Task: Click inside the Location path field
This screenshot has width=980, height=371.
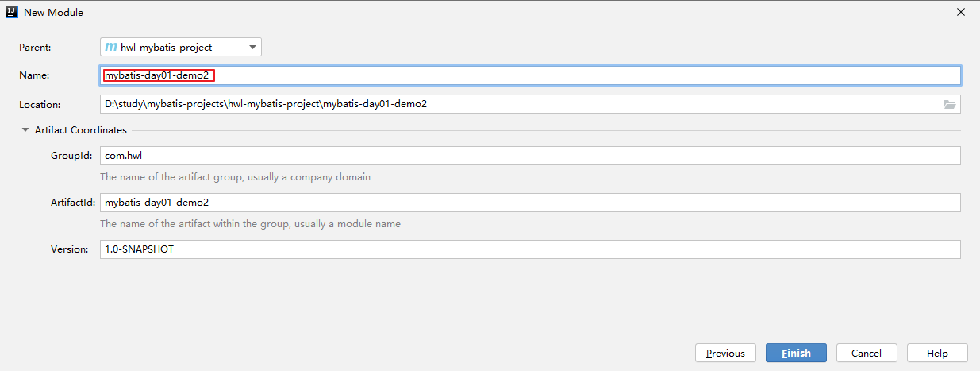Action: (x=520, y=104)
